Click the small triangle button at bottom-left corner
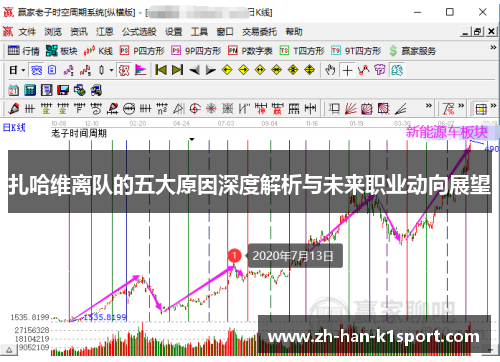Screen dimensions: 500x362 pyautogui.click(x=9, y=350)
